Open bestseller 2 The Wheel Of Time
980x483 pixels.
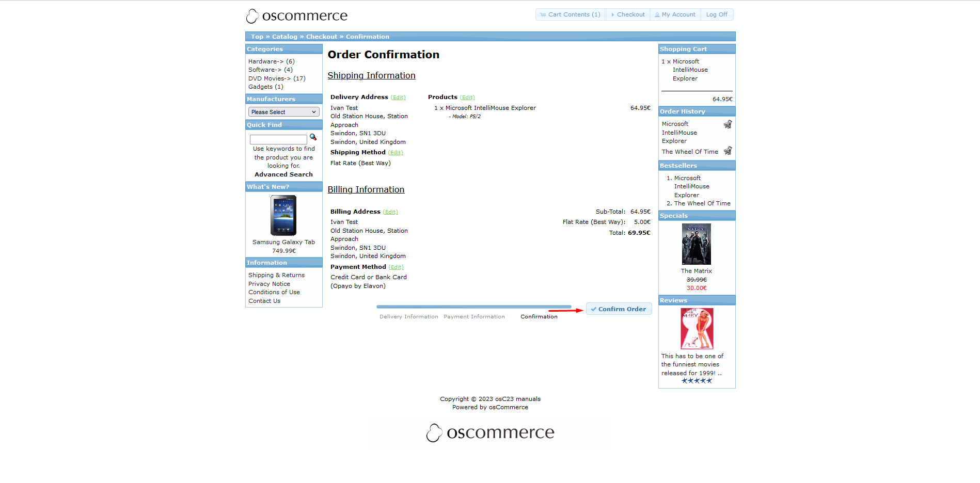pos(702,203)
